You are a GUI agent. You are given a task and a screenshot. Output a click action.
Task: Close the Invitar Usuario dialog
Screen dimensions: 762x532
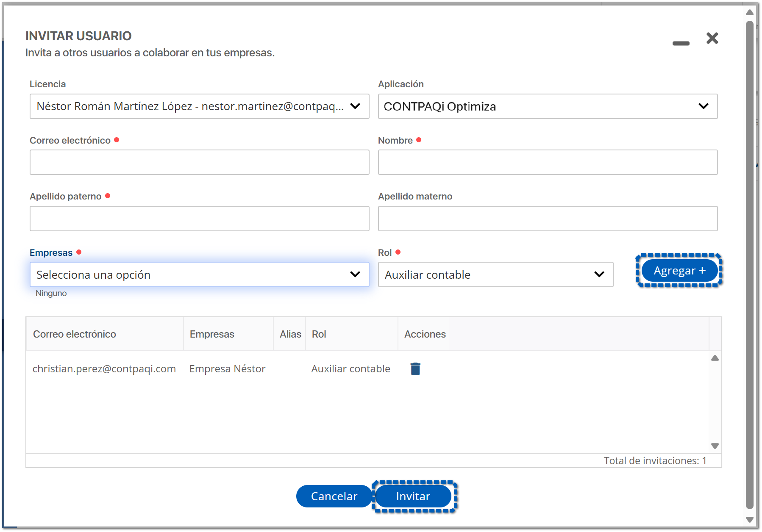pos(712,38)
